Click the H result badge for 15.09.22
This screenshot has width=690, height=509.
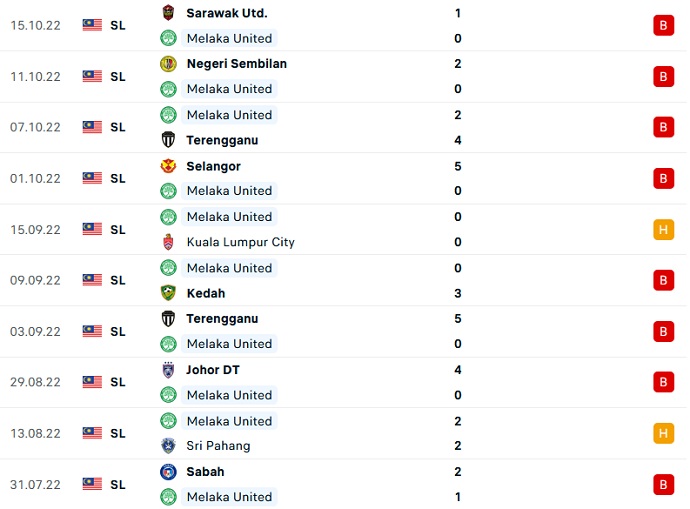click(x=663, y=229)
